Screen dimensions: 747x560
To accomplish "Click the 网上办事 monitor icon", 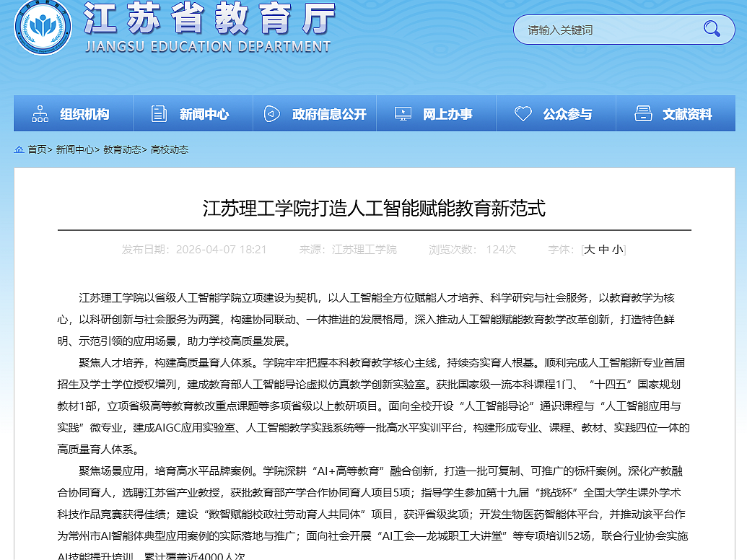I will (x=403, y=114).
